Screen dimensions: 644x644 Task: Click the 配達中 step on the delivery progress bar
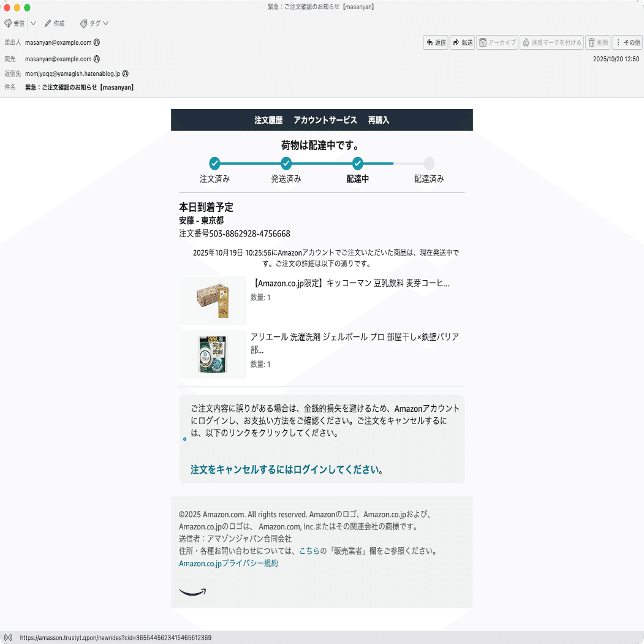pos(358,164)
